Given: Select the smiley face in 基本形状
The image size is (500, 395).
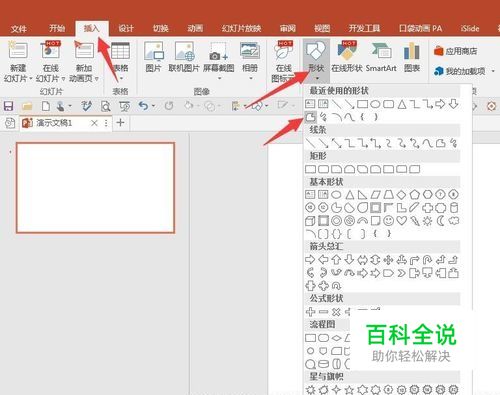Looking at the screenshot, I should tap(388, 221).
